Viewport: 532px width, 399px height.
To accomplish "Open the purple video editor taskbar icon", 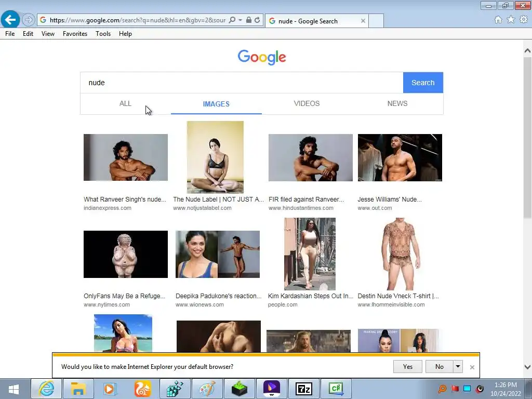I will pyautogui.click(x=271, y=389).
